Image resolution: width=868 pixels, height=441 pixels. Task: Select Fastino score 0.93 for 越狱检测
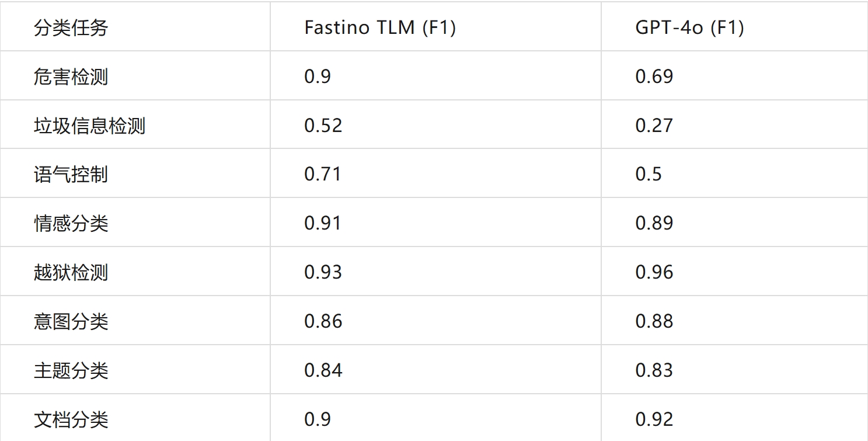click(x=323, y=272)
